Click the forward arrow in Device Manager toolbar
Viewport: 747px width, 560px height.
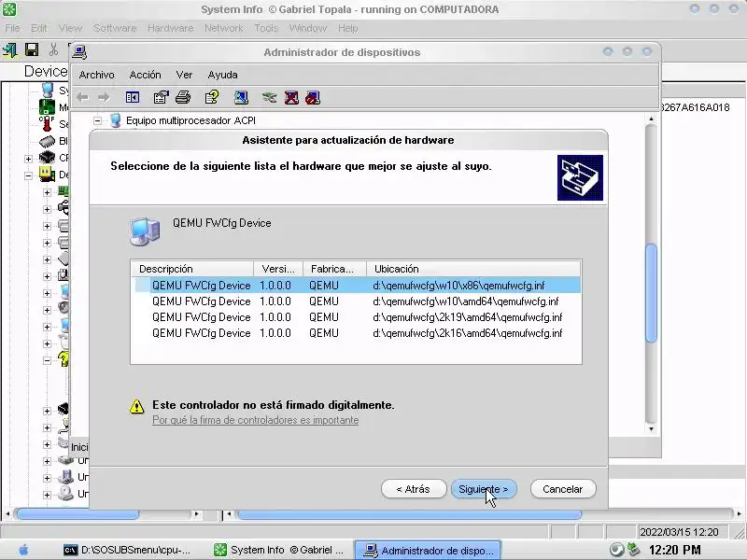[104, 98]
